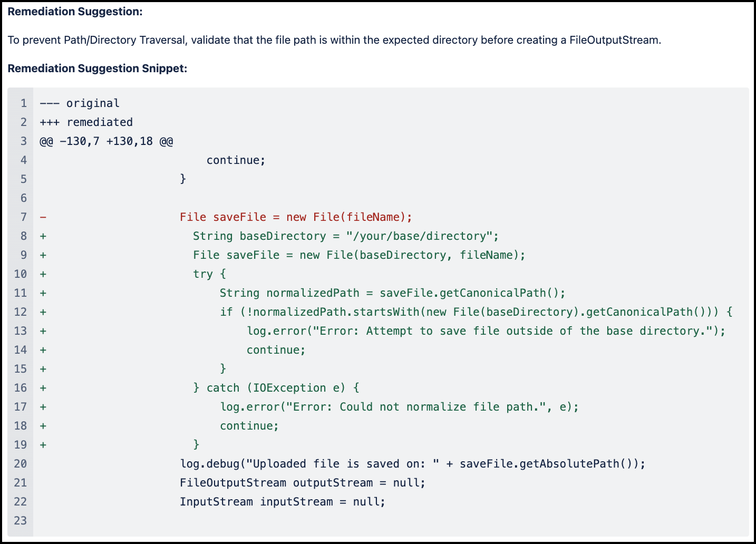Click the plus sign on line 10

pos(43,274)
